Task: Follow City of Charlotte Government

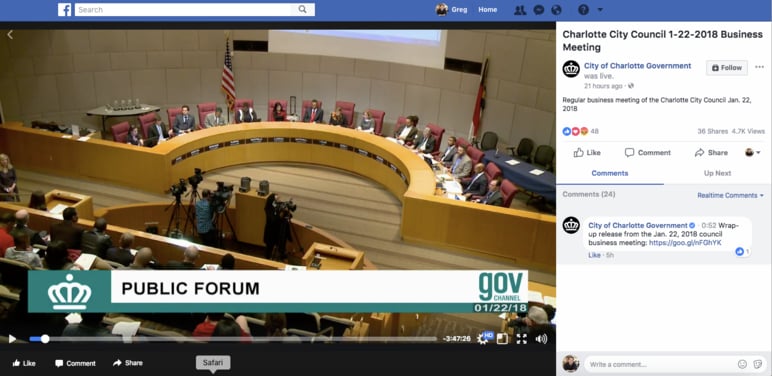Action: tap(727, 68)
